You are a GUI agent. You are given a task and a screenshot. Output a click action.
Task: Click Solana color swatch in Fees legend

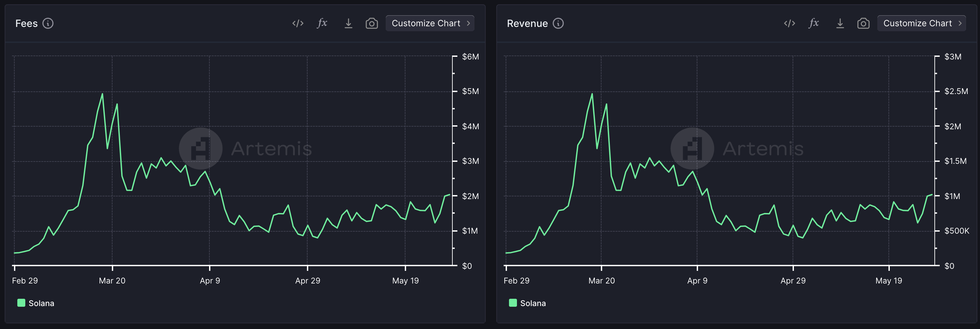pyautogui.click(x=21, y=303)
